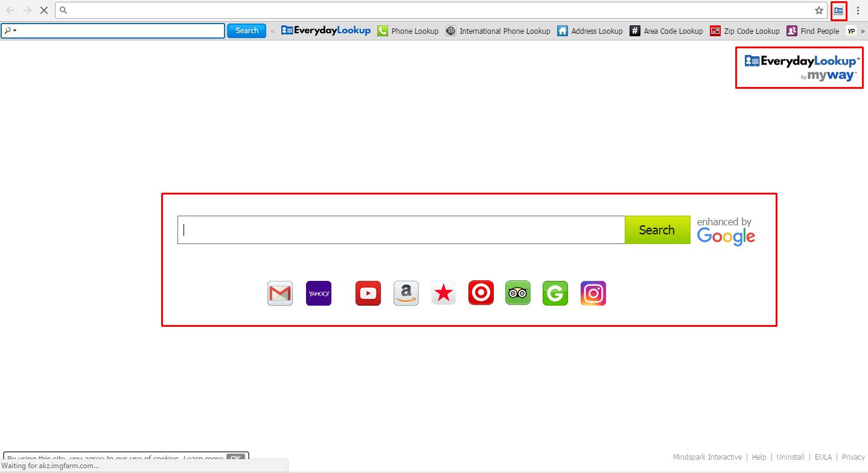Go back to the previous page
Screen dimensions: 868x473
10,10
